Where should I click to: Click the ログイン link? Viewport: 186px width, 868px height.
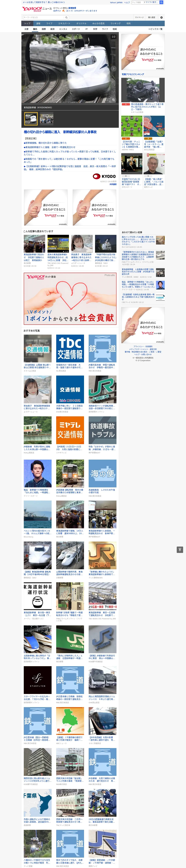pos(57,11)
